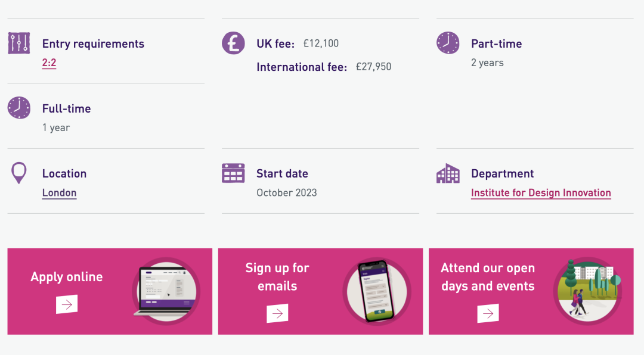Click the smartphone illustration thumbnail
The image size is (644, 355).
click(x=377, y=291)
